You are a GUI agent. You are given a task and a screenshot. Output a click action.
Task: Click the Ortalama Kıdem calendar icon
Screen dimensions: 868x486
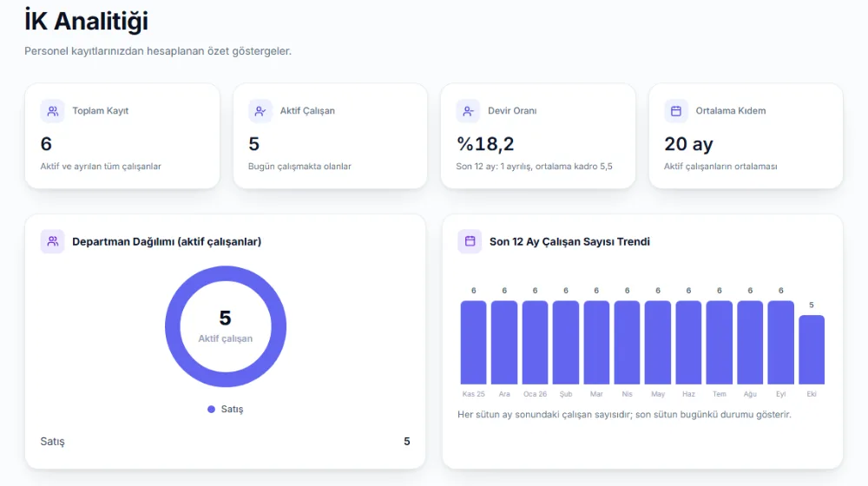pyautogui.click(x=676, y=111)
